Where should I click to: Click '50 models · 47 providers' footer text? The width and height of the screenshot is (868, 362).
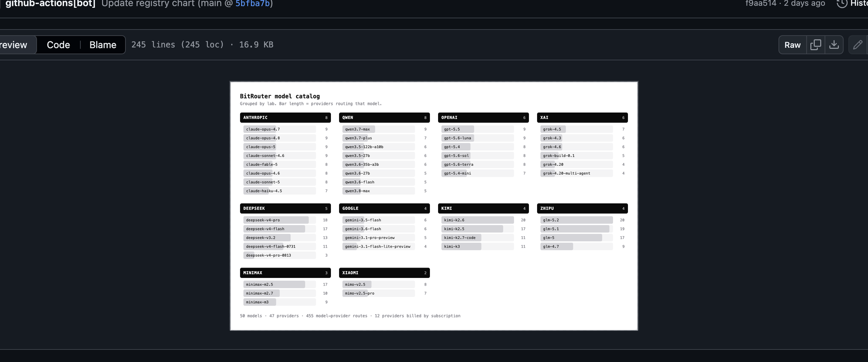(x=269, y=316)
